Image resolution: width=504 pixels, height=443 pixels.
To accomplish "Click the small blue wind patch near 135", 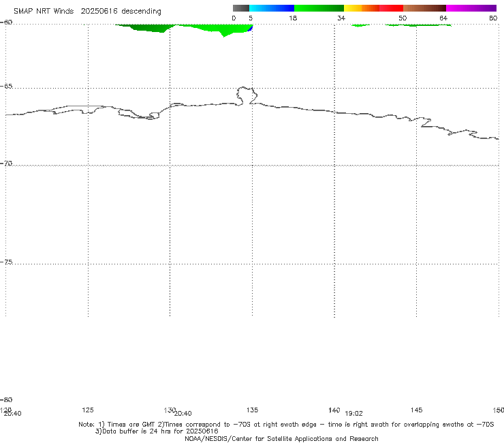I will coord(251,29).
